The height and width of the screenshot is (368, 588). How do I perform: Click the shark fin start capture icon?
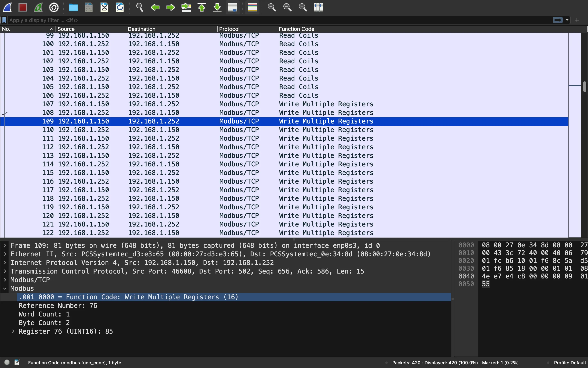(x=7, y=7)
